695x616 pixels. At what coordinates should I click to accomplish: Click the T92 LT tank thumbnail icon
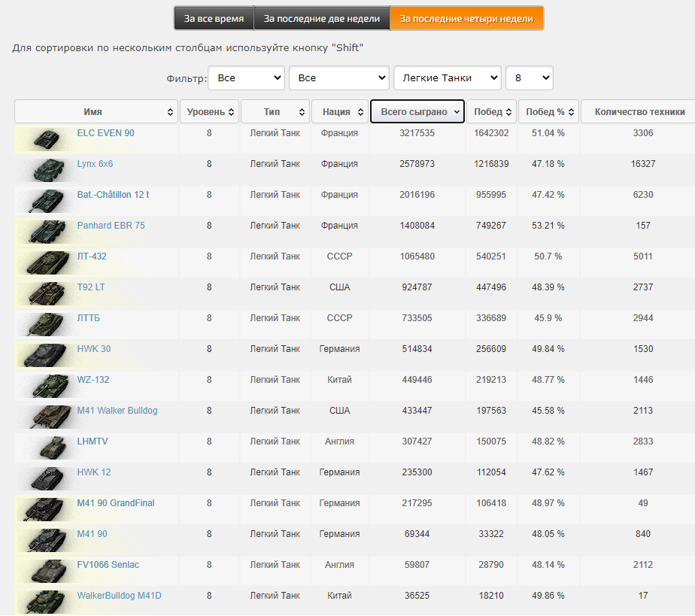tap(45, 293)
